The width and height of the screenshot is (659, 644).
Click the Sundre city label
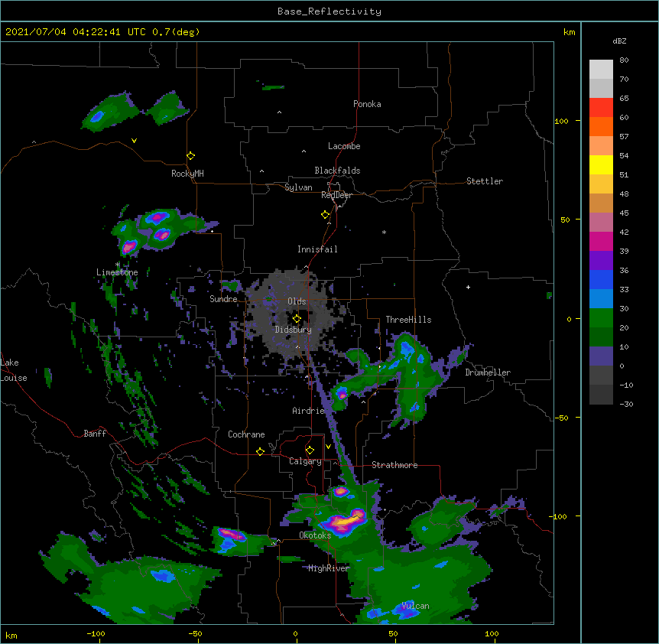pyautogui.click(x=223, y=299)
